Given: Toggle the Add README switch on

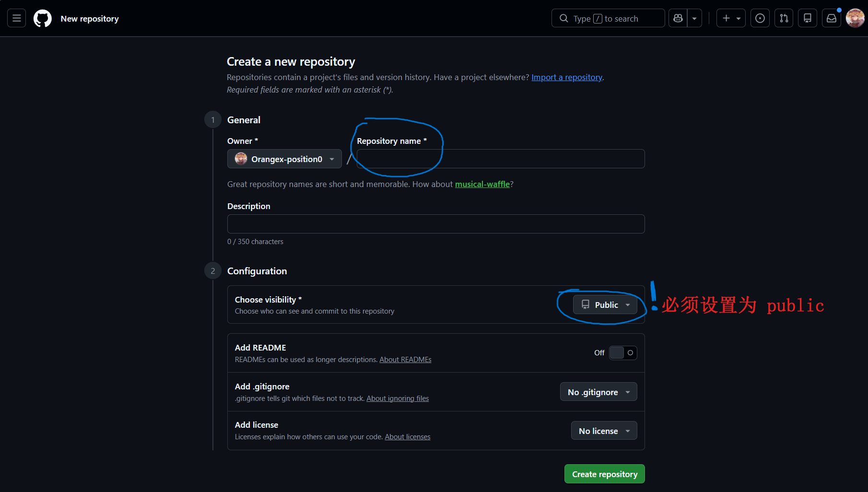Looking at the screenshot, I should pyautogui.click(x=623, y=353).
